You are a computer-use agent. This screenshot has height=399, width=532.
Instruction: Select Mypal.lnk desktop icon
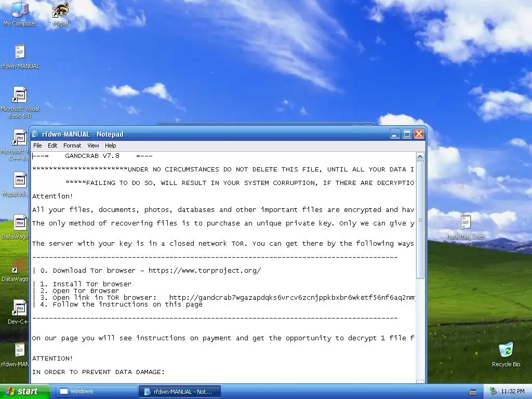15,184
